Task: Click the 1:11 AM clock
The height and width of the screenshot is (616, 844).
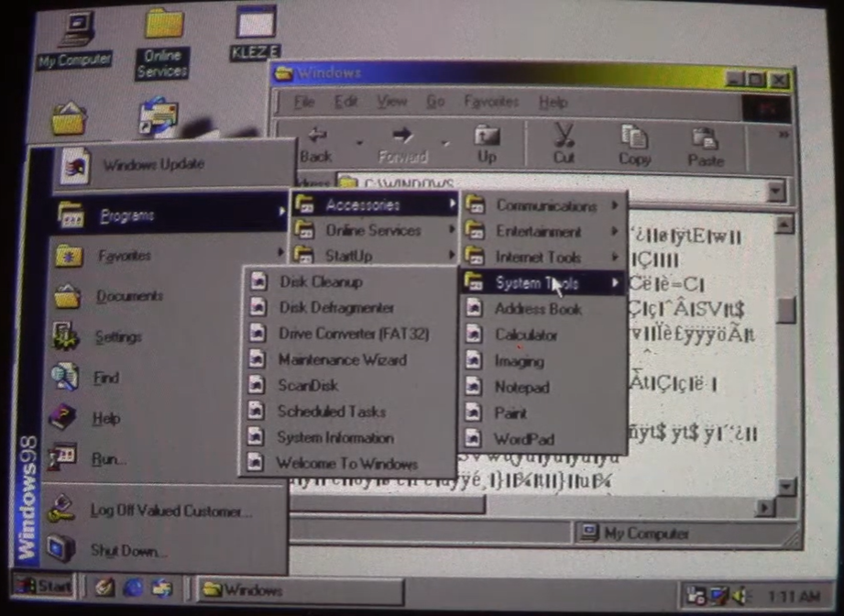Action: click(x=794, y=596)
